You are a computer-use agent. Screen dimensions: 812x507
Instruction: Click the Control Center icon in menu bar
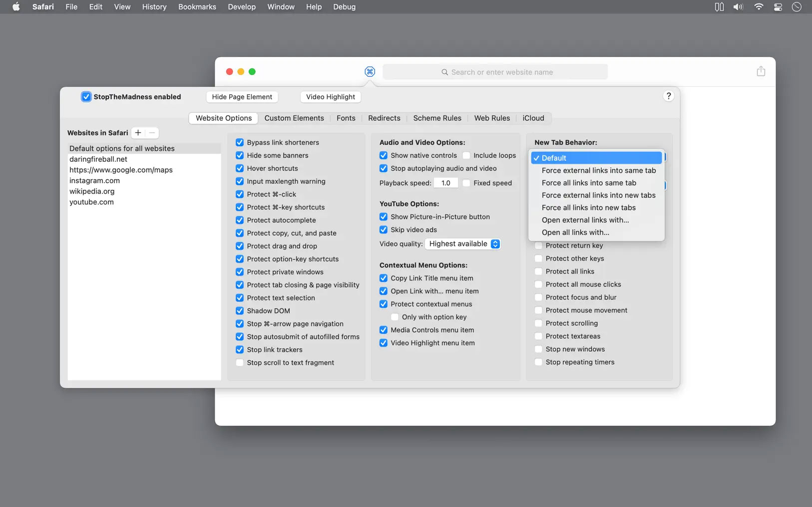pos(777,6)
